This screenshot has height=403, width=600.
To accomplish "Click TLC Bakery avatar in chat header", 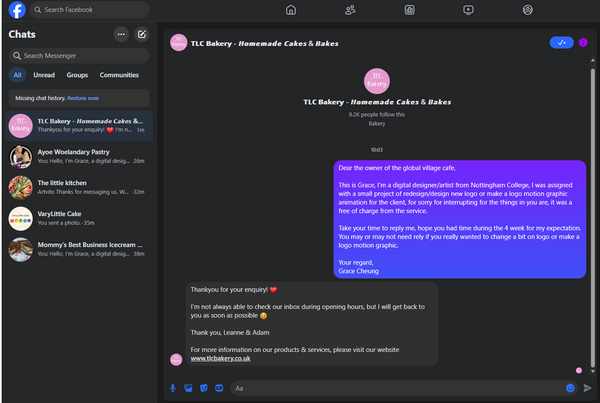I will (179, 42).
